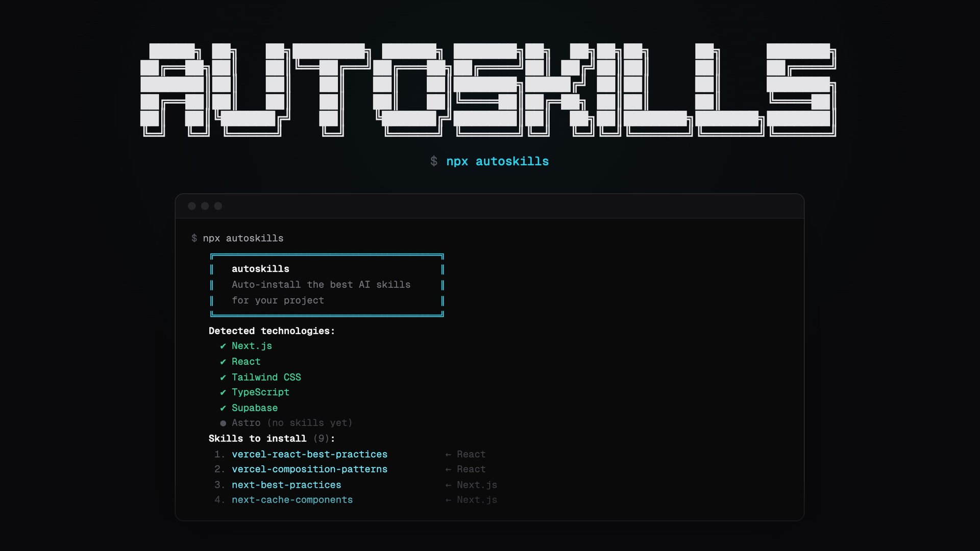Click 'Skills to install (9):' heading

[x=272, y=439]
